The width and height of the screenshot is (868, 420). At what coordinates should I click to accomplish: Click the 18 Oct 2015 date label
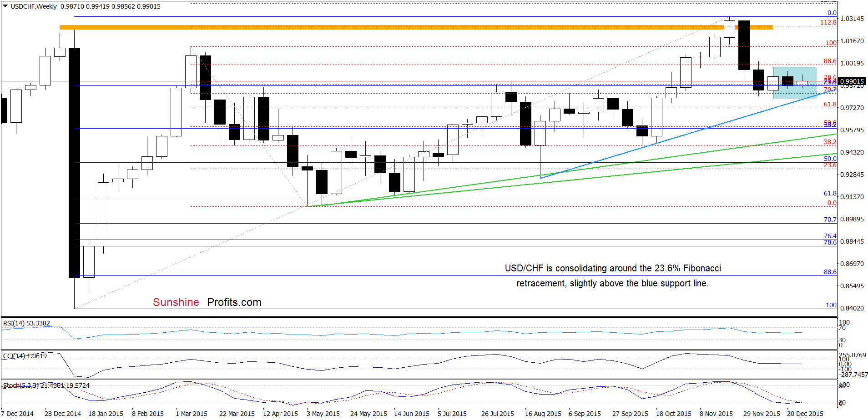tap(674, 414)
